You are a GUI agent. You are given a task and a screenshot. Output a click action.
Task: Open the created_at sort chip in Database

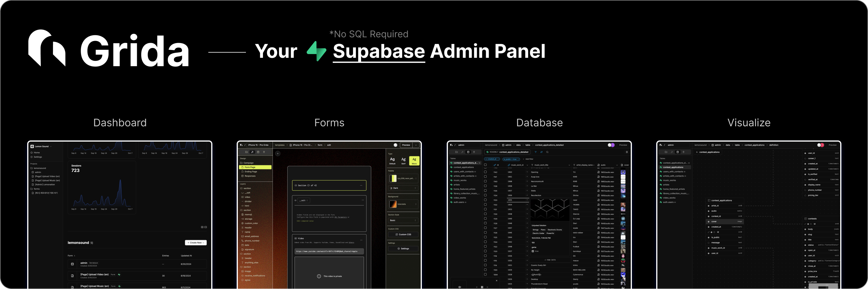tap(492, 159)
